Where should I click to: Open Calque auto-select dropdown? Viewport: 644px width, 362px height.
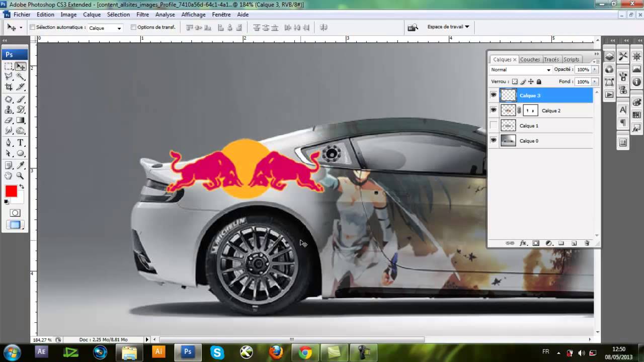(105, 28)
